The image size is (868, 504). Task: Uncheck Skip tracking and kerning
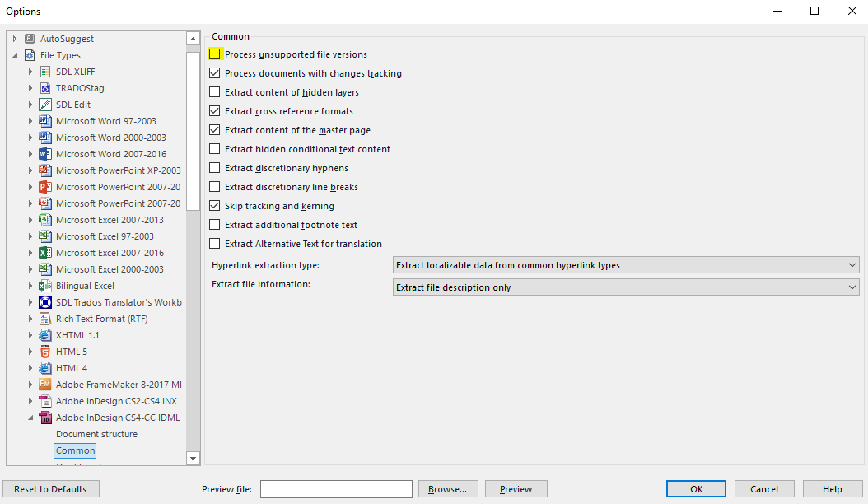coord(215,206)
